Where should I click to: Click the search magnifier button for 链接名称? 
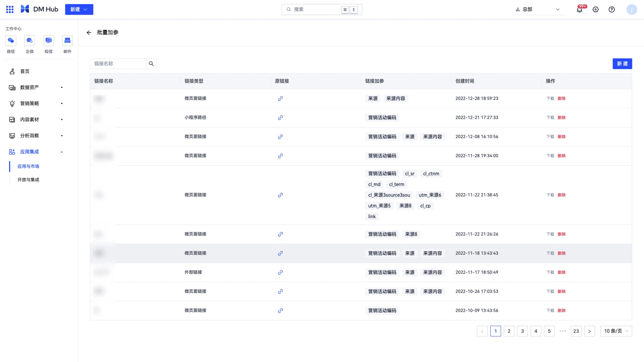(151, 64)
